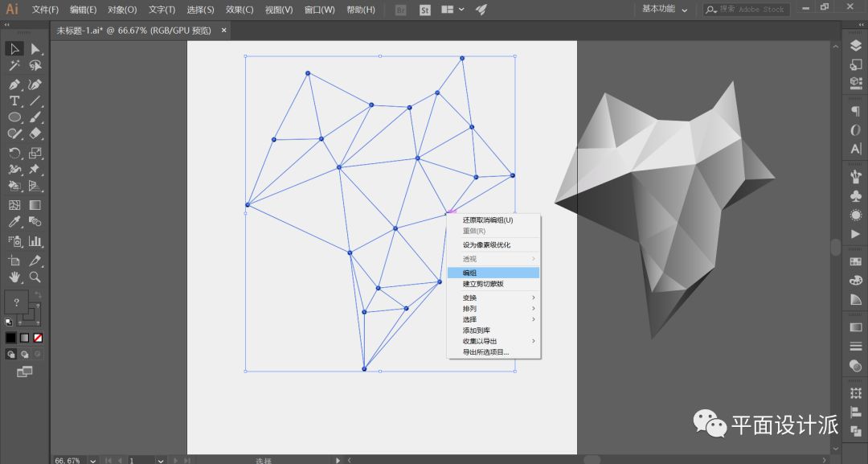Apply the black color swatch
Image resolution: width=868 pixels, height=464 pixels.
11,338
